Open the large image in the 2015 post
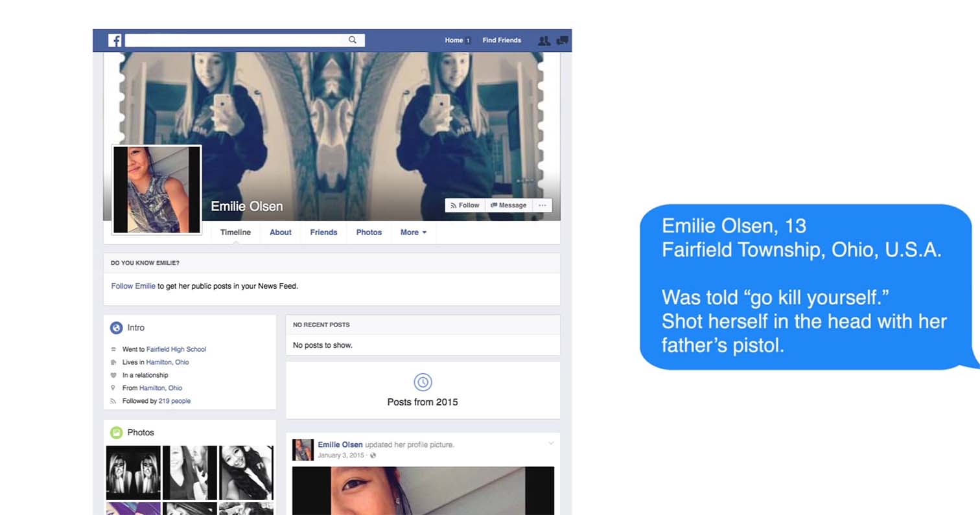 click(x=423, y=490)
